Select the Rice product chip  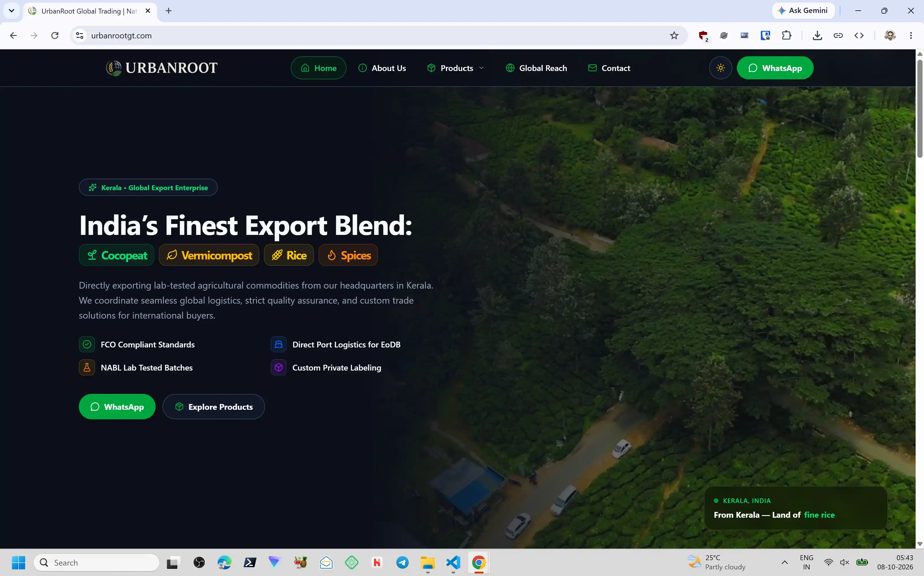coord(288,255)
